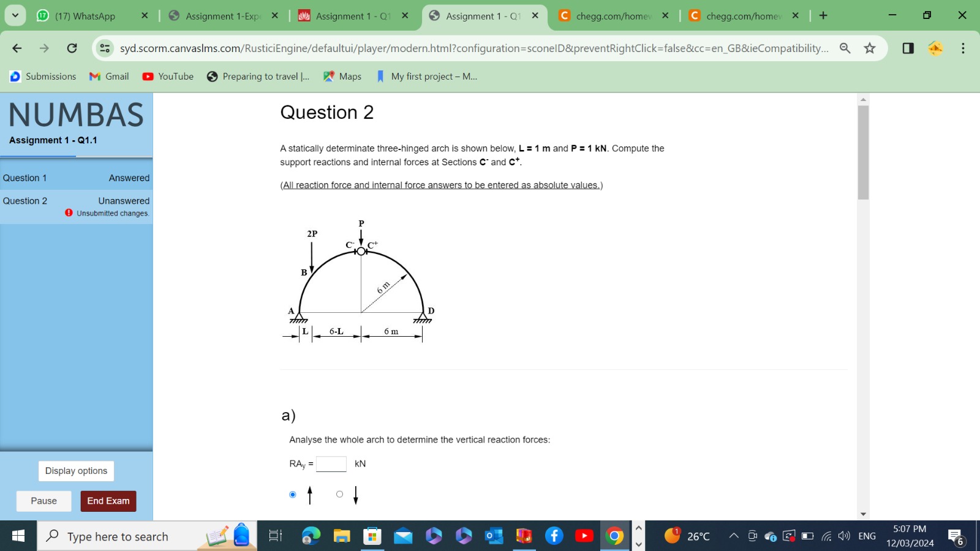Open the volume control icon

point(845,536)
